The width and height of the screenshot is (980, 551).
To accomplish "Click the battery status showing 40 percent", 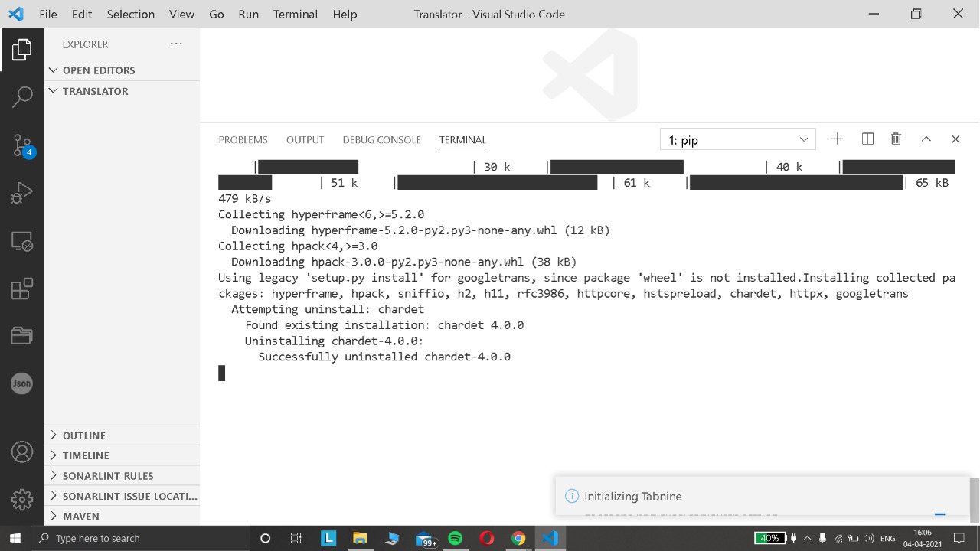I will click(x=771, y=538).
